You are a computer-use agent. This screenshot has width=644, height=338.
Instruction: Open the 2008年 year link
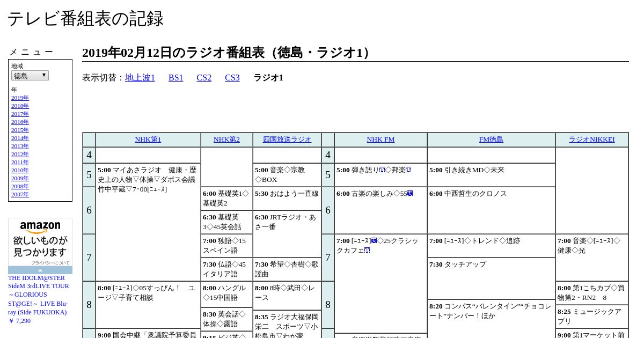pyautogui.click(x=20, y=186)
